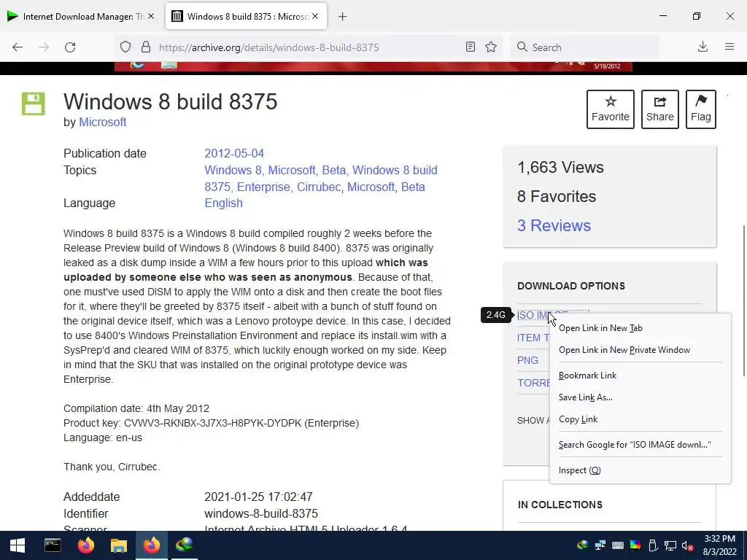Choose Inspect (Q) from context menu

click(640, 470)
